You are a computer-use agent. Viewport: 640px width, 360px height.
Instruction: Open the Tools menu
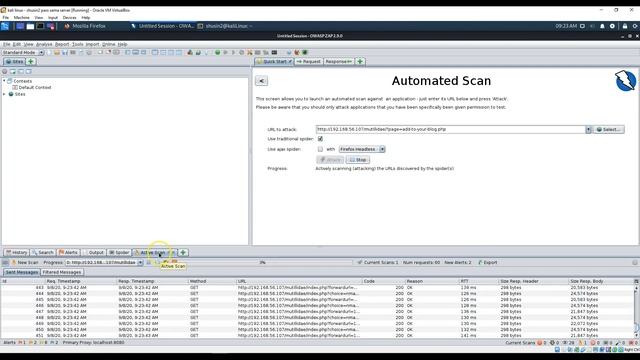point(78,44)
